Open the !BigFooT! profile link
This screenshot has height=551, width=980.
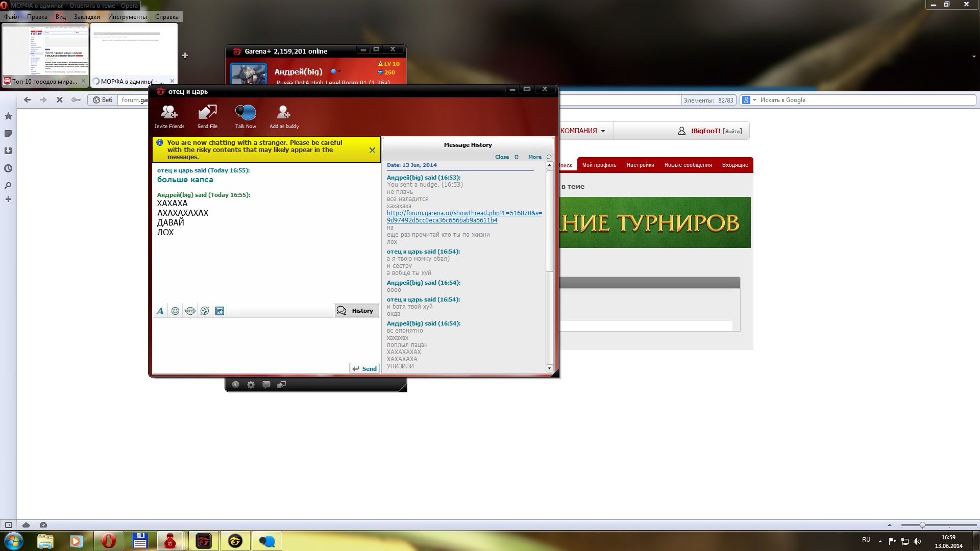705,131
